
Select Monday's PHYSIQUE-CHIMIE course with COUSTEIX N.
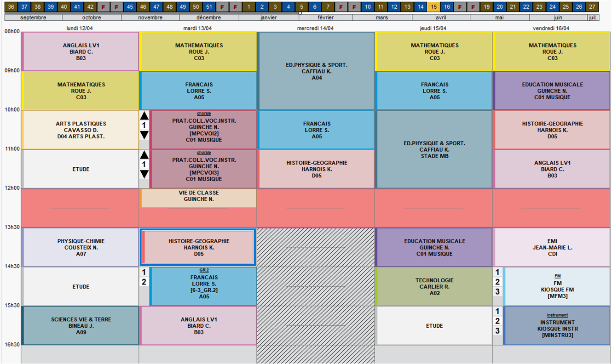(x=81, y=247)
